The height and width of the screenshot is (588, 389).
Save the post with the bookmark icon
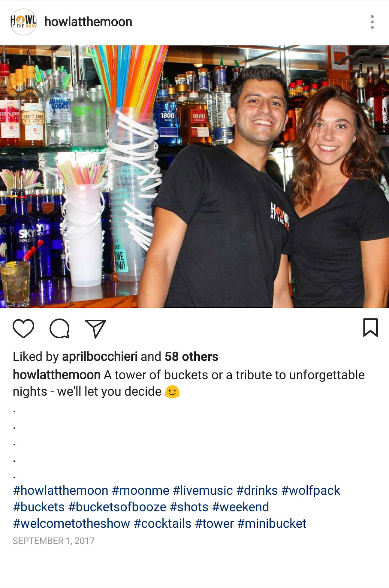[x=370, y=327]
